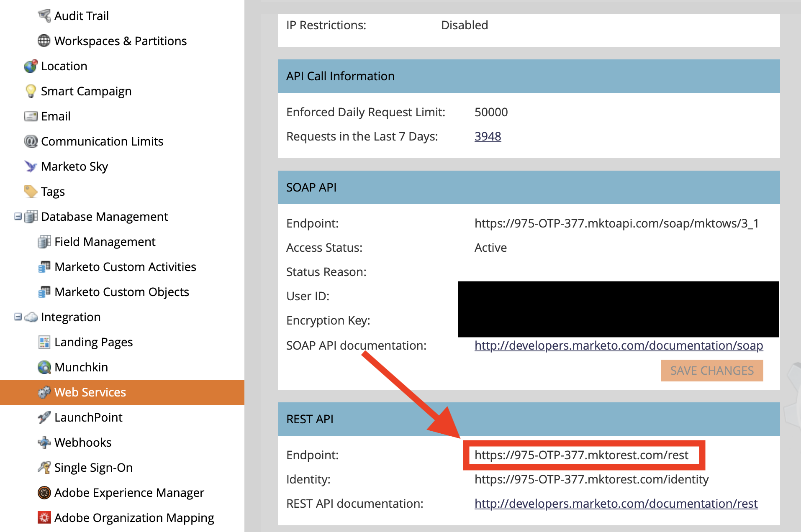Image resolution: width=801 pixels, height=532 pixels.
Task: Click the Workspaces & Partitions globe icon
Action: [x=44, y=41]
